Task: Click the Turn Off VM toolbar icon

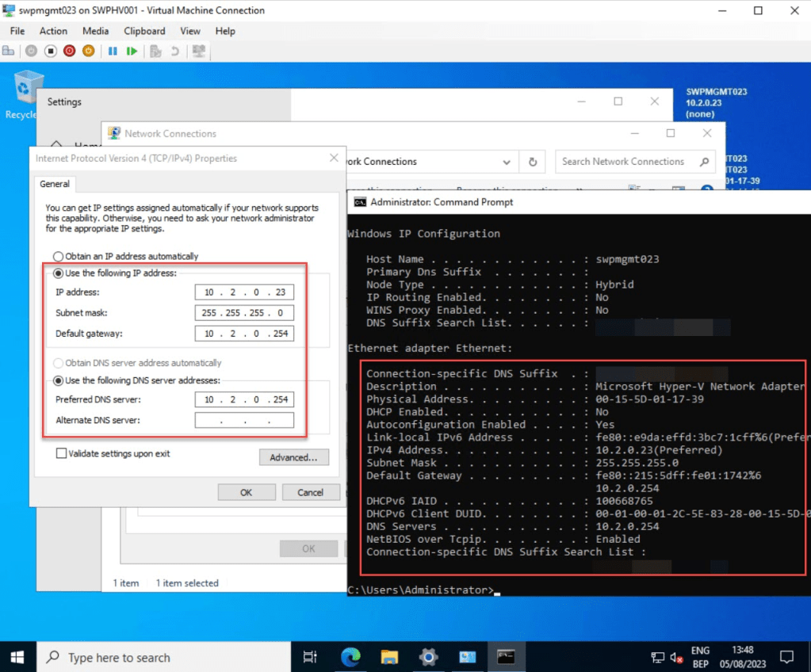Action: [x=50, y=51]
